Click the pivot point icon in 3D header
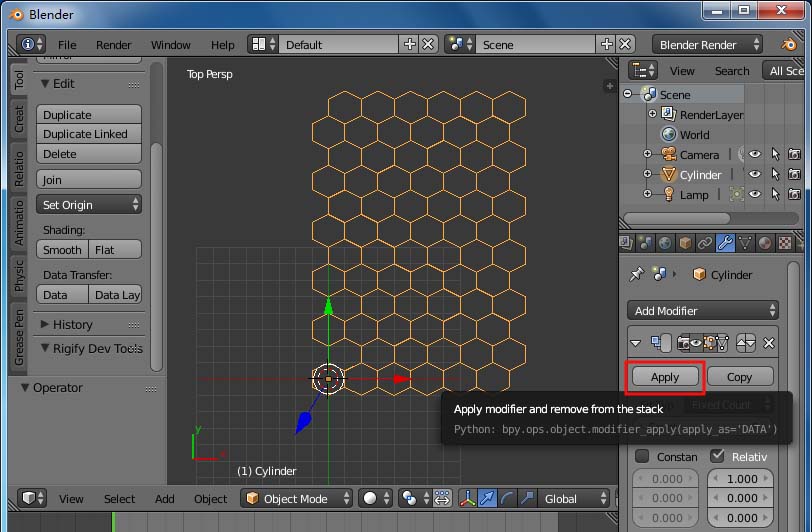Viewport: 812px width, 532px height. click(x=411, y=498)
